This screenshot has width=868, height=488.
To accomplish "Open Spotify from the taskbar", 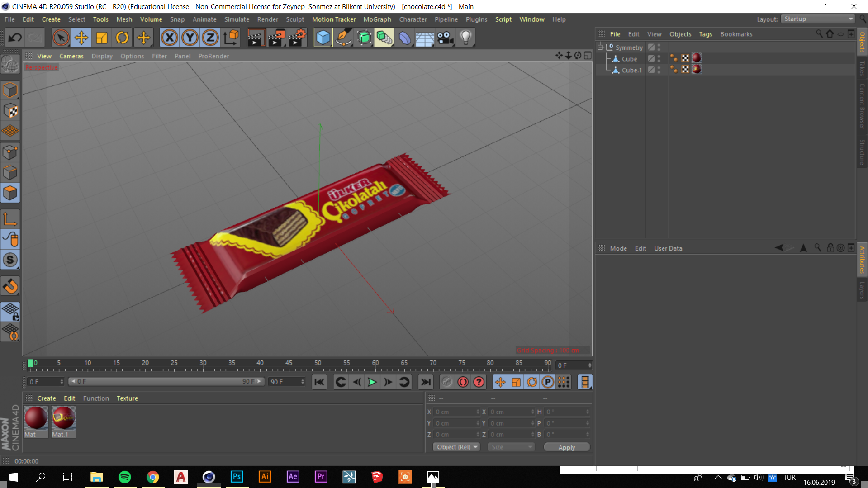I will (124, 477).
